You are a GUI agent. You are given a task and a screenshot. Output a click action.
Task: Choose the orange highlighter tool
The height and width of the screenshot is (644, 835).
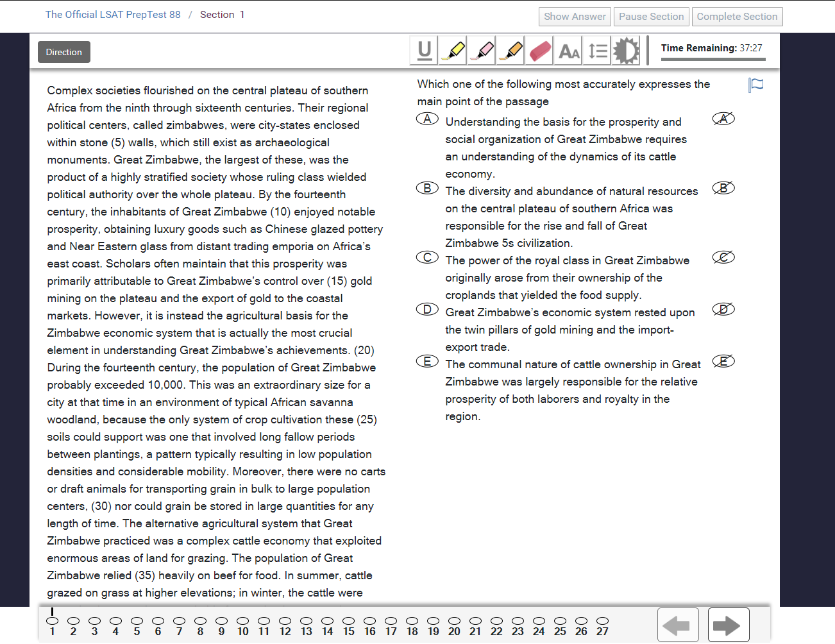510,51
